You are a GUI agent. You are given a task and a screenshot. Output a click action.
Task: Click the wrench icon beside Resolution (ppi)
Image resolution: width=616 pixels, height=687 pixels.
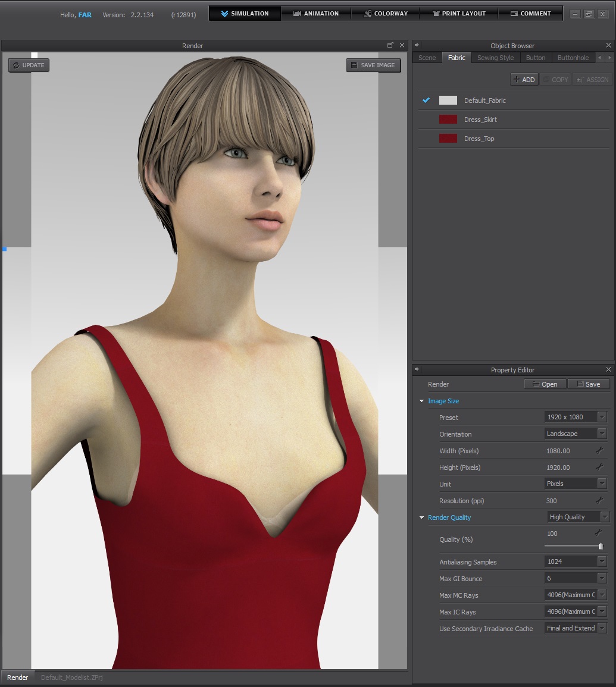[599, 501]
